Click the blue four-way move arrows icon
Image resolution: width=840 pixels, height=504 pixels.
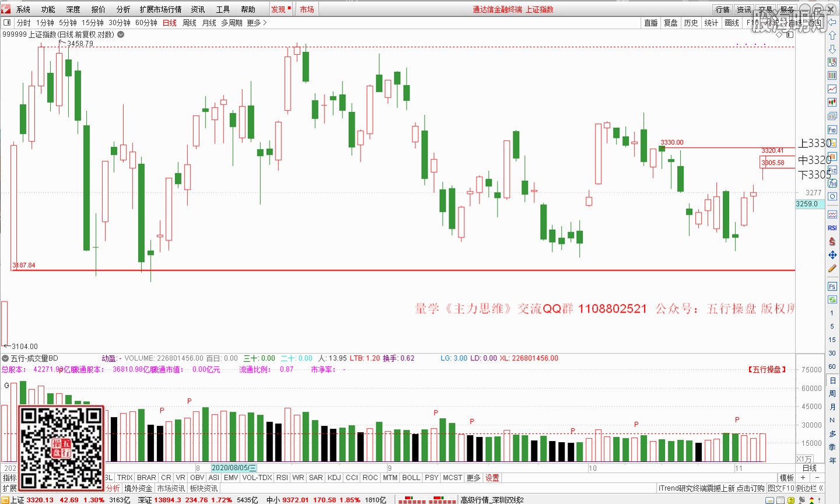click(832, 255)
